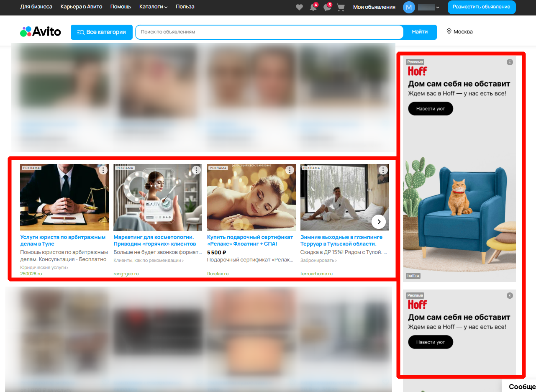Screen dimensions: 536x392
Task: Open the Все категории menu
Action: [x=102, y=32]
